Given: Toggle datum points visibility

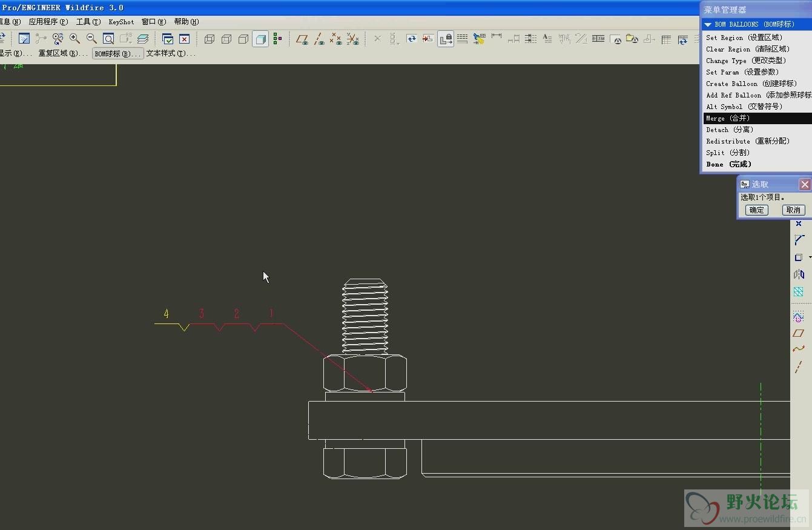Looking at the screenshot, I should pyautogui.click(x=336, y=39).
